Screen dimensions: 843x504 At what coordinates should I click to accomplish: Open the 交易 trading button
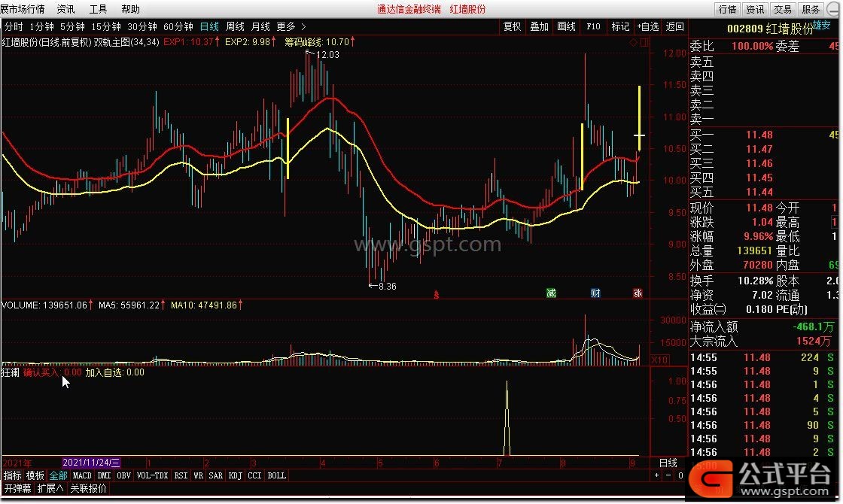pos(783,9)
